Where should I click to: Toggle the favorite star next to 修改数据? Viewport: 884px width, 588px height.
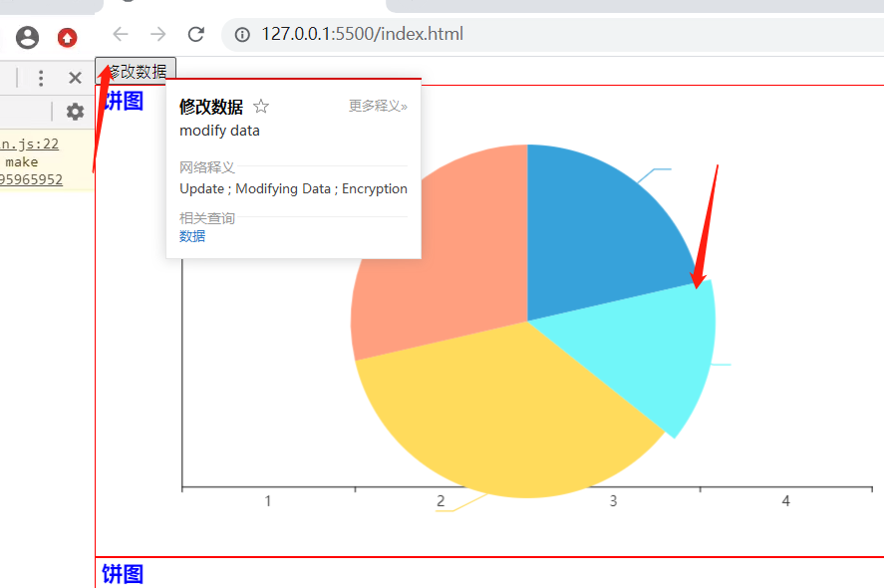click(260, 106)
